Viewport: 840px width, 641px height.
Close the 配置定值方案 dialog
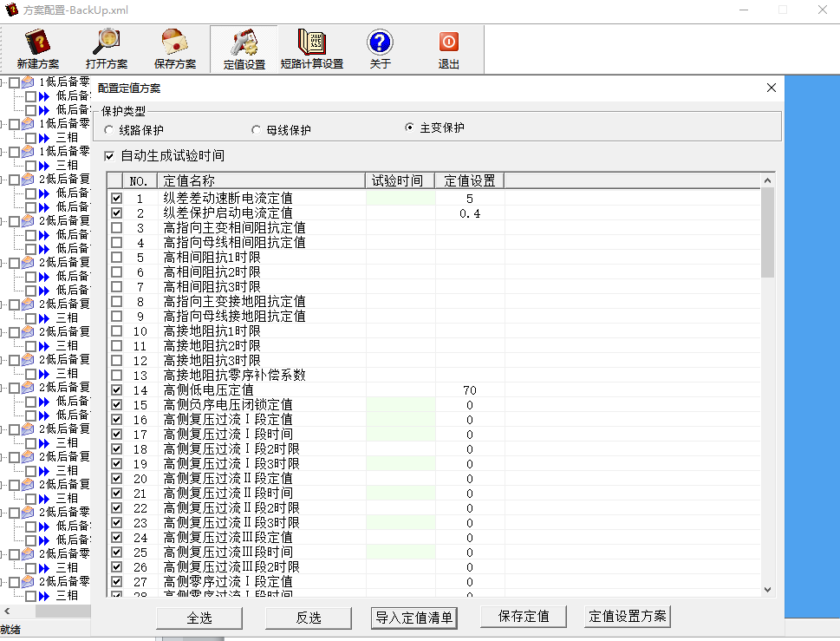click(x=772, y=88)
